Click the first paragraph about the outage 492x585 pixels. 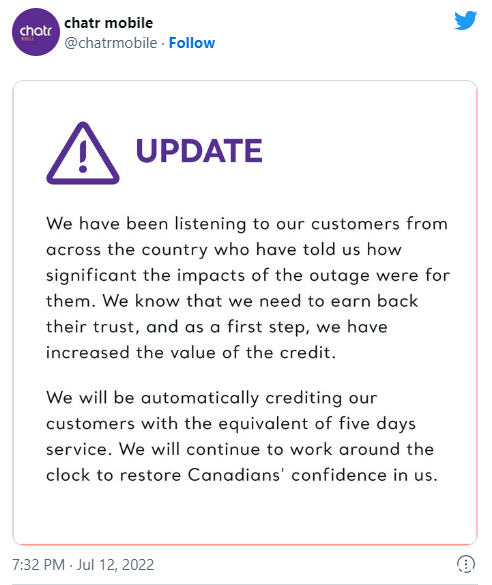248,288
